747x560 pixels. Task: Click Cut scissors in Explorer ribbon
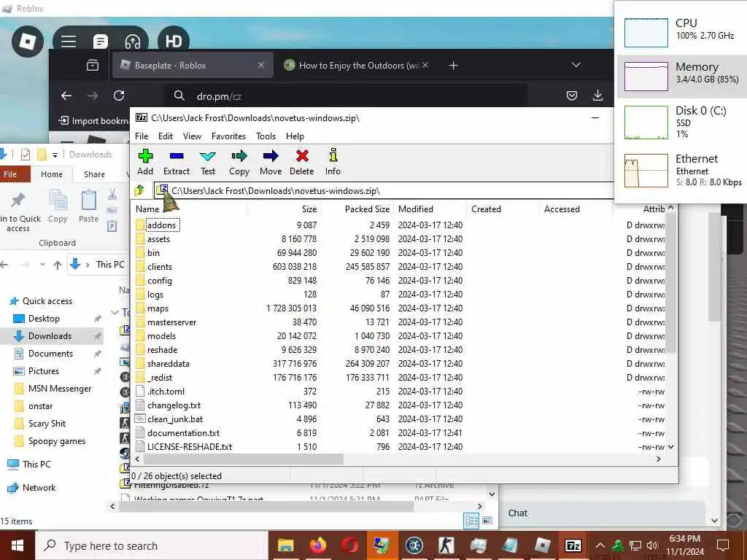tap(112, 194)
